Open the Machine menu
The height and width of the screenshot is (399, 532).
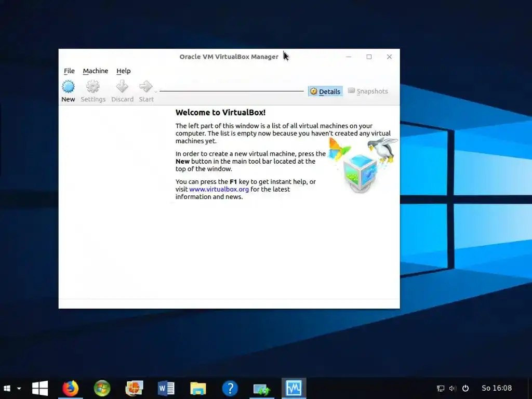click(96, 71)
